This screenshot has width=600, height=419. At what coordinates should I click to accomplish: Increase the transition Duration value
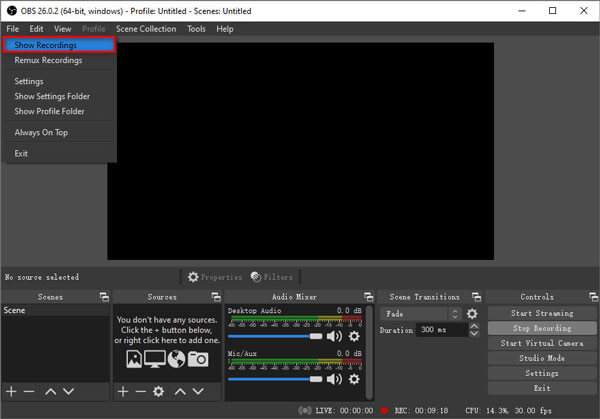pyautogui.click(x=474, y=326)
